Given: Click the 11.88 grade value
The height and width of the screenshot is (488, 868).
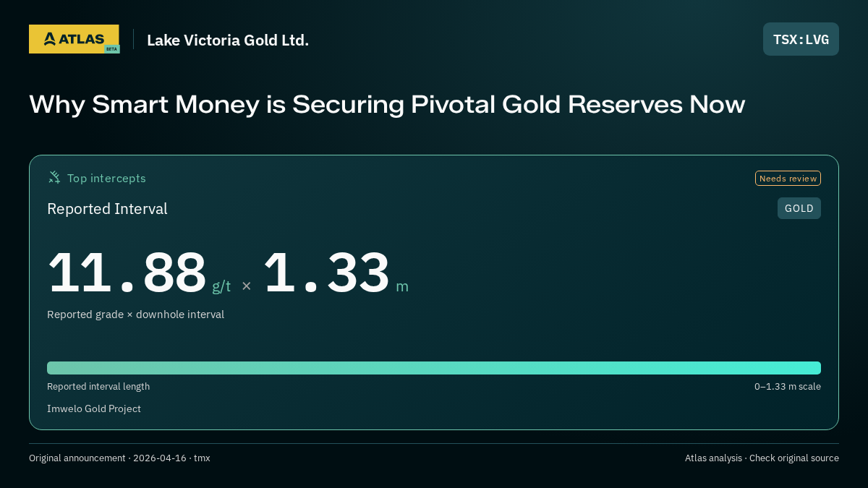Looking at the screenshot, I should click(127, 273).
